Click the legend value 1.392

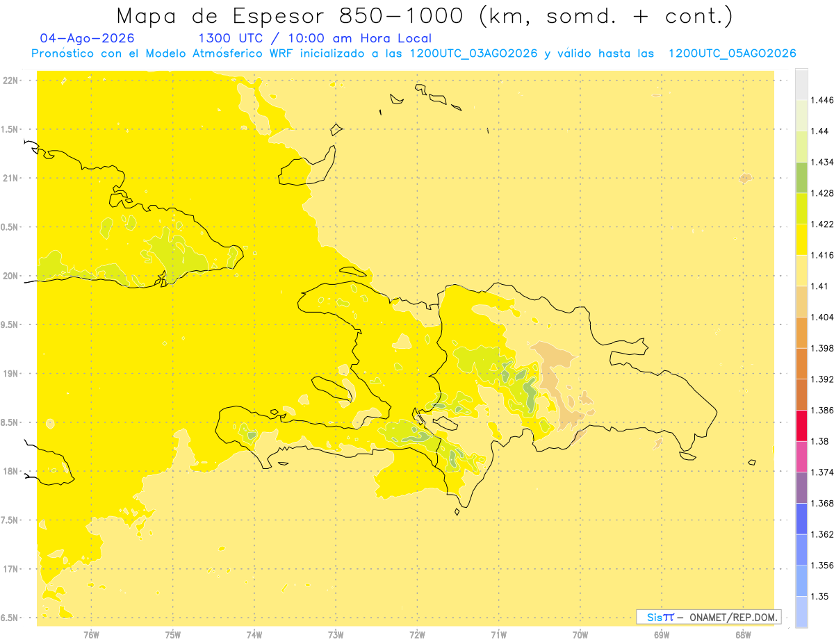coord(821,379)
